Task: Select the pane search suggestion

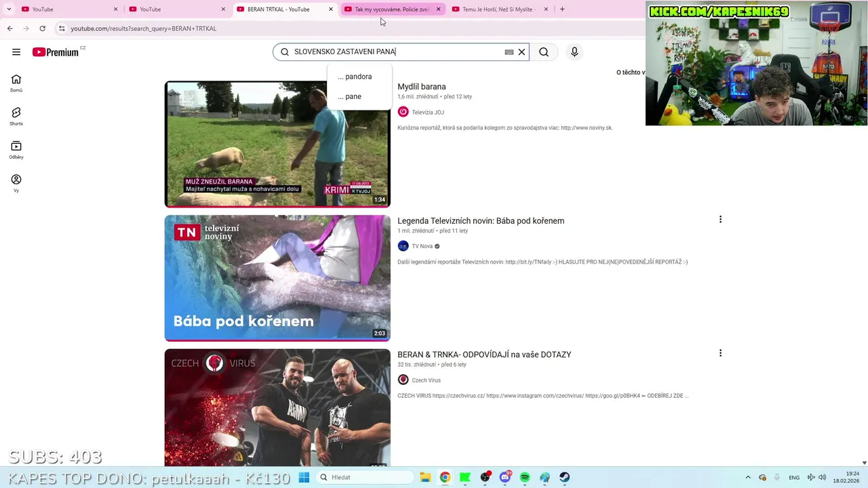Action: tap(359, 96)
